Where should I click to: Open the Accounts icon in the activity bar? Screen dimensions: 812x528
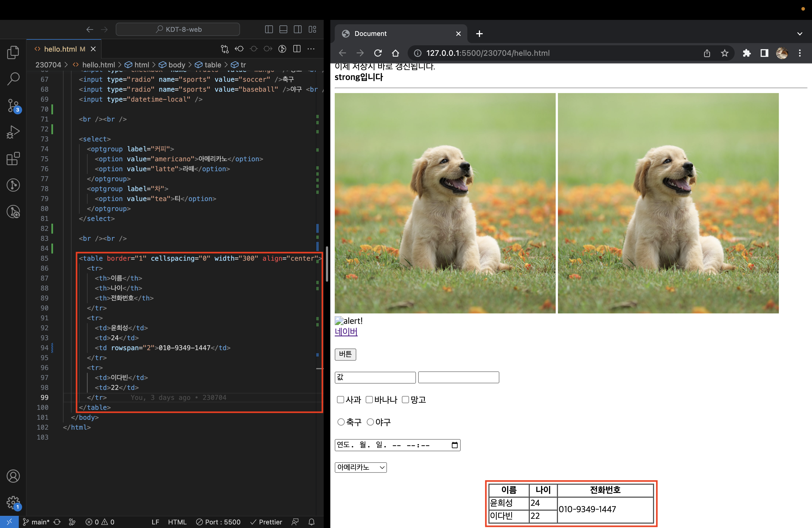tap(13, 476)
